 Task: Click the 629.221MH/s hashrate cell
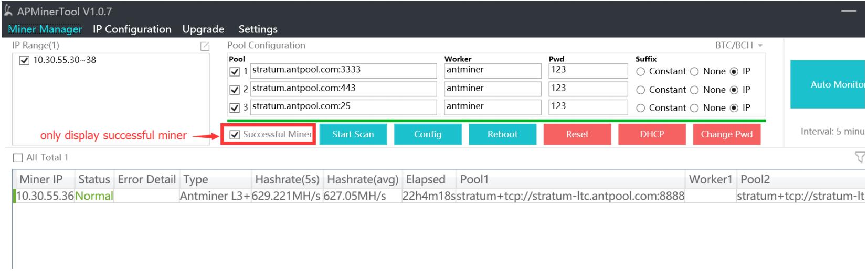click(287, 196)
